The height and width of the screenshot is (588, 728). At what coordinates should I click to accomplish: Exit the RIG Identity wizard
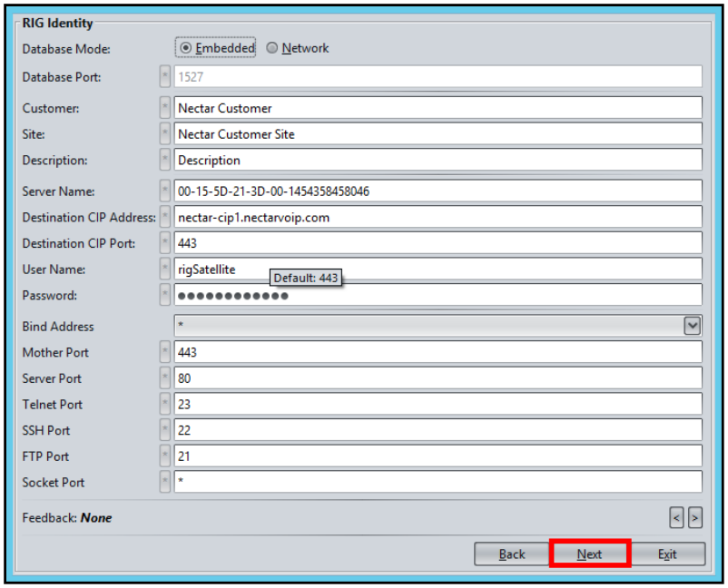[667, 554]
